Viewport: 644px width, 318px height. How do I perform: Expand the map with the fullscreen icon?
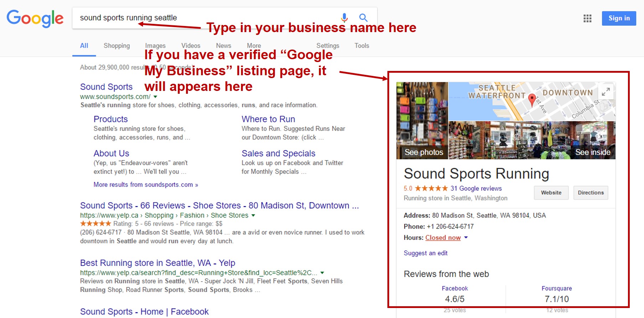click(x=606, y=92)
